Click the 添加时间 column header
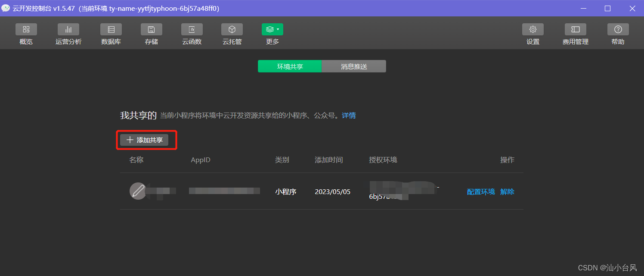This screenshot has width=644, height=276. click(x=329, y=160)
